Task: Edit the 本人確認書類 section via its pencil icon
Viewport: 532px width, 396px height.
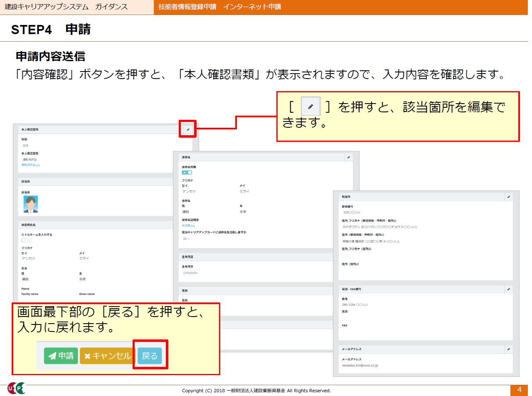Action: [x=188, y=129]
